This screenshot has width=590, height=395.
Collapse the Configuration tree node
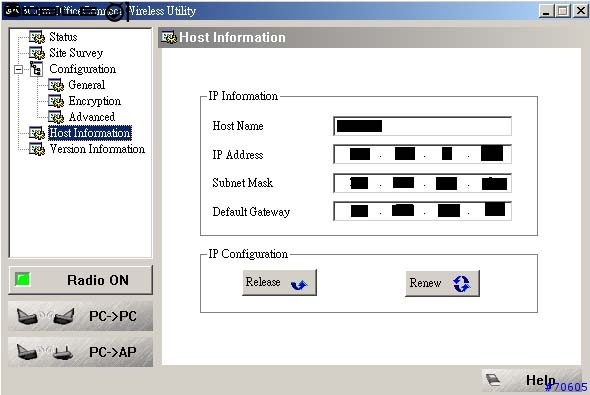[x=18, y=69]
